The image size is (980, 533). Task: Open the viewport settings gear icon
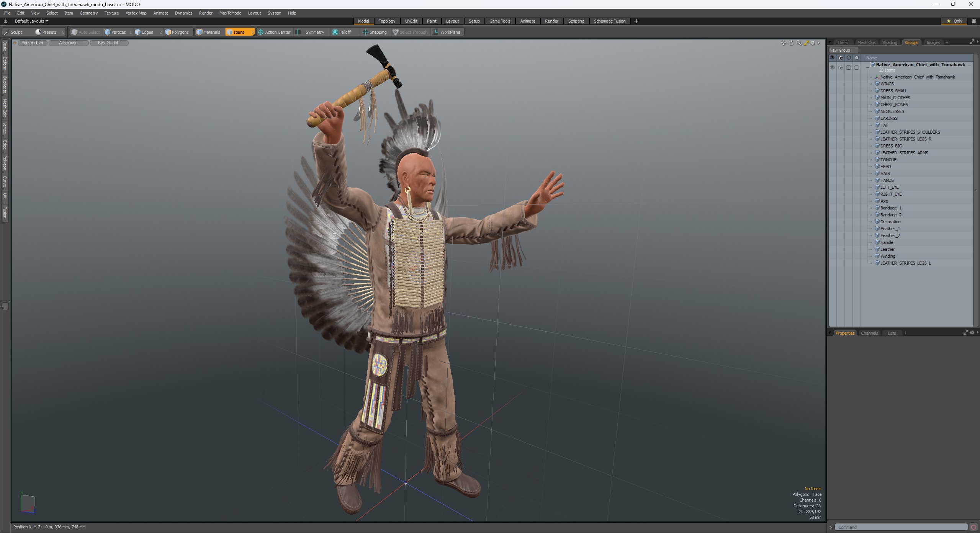(812, 43)
